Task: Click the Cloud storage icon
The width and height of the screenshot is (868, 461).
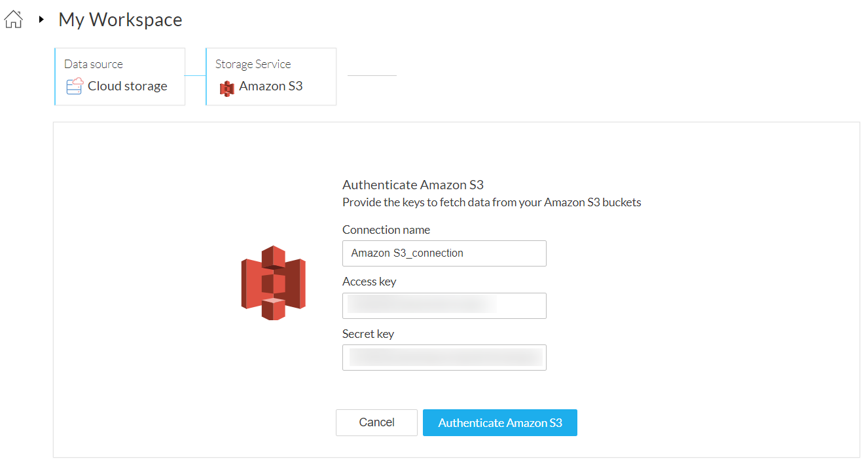Action: 75,86
